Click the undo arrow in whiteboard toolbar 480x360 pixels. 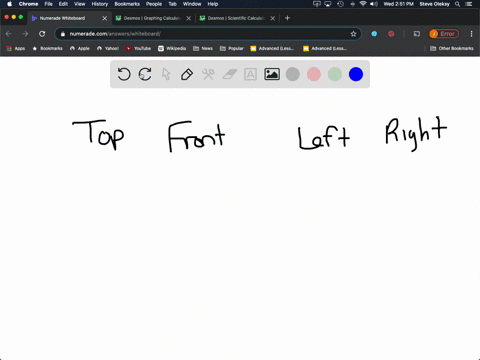(124, 74)
